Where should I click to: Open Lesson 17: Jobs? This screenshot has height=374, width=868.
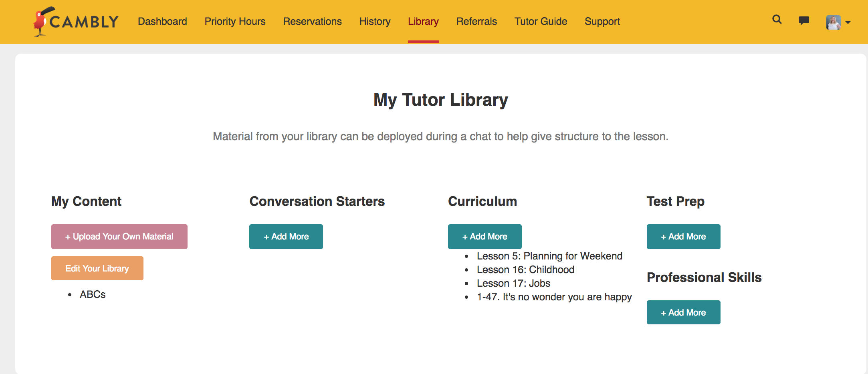[513, 283]
